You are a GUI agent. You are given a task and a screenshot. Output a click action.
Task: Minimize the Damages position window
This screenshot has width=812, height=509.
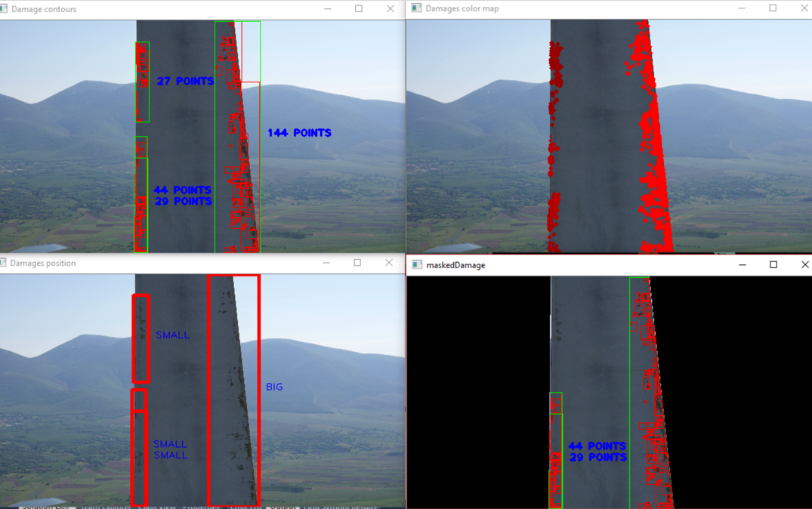326,263
